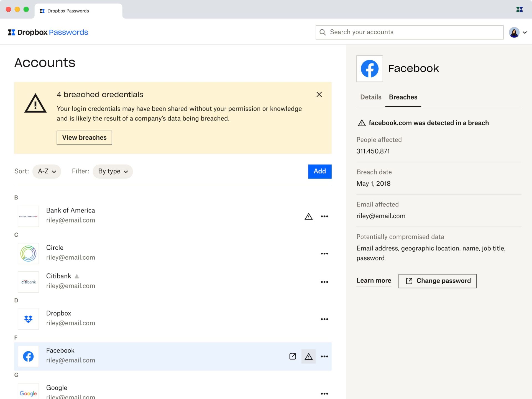Switch to the Details tab

[x=370, y=97]
